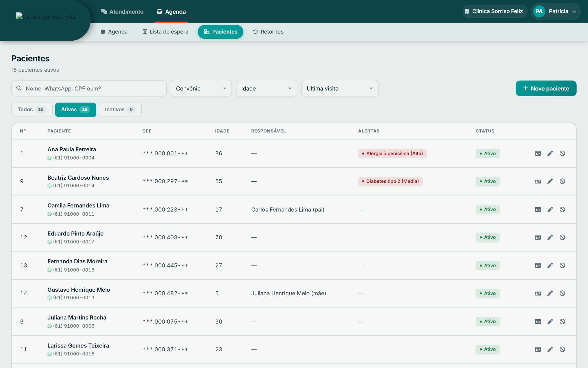Open record card icon for Juliana Martins Rocha
This screenshot has height=368, width=588.
pos(538,322)
